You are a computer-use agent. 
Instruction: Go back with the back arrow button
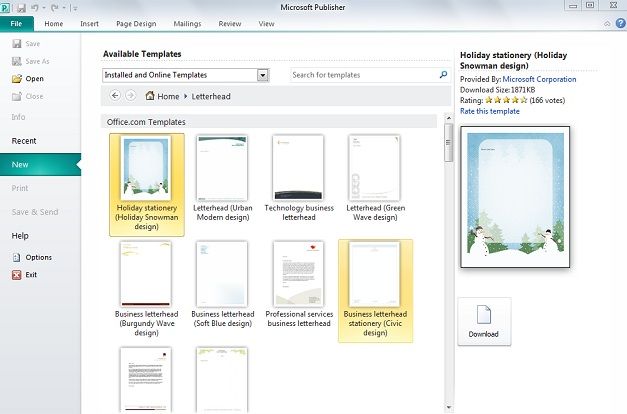[115, 96]
